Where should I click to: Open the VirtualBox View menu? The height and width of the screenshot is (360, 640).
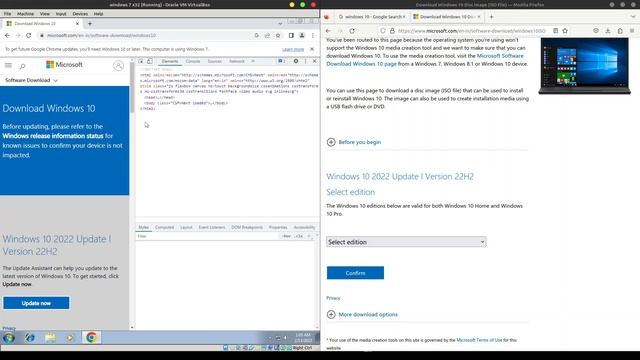(x=45, y=14)
